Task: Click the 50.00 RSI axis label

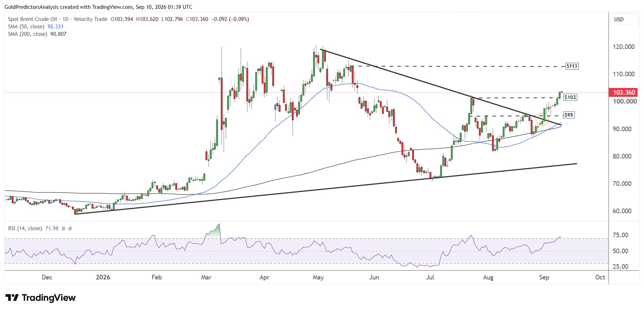Action: [621, 251]
